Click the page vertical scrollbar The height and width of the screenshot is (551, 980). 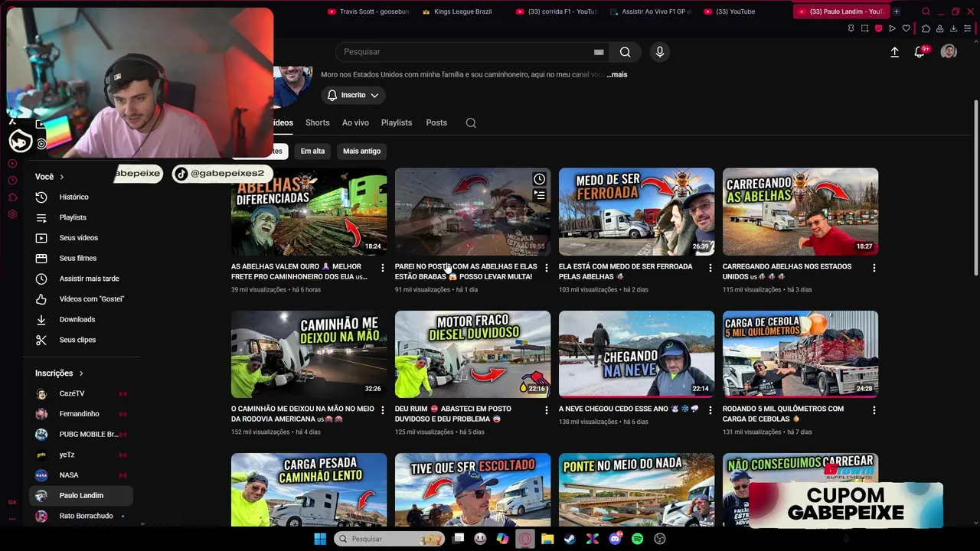click(x=975, y=187)
